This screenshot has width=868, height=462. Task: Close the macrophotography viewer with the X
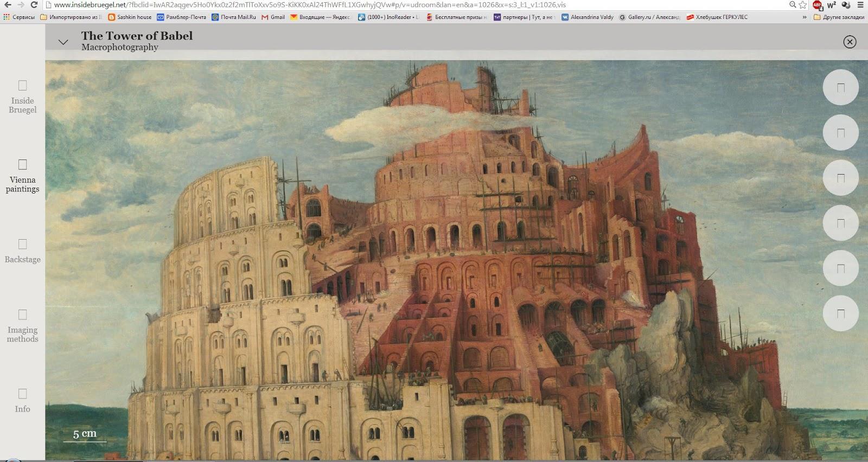(x=850, y=42)
